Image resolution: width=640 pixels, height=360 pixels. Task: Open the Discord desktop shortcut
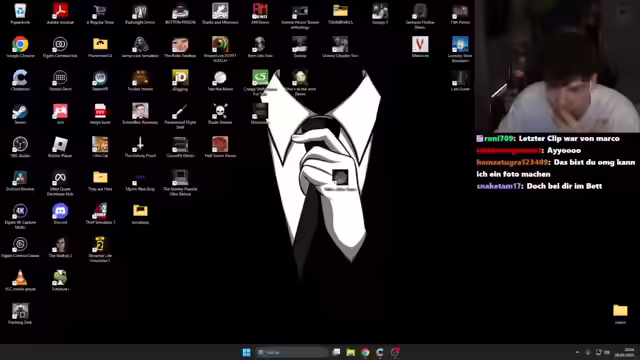(x=60, y=214)
